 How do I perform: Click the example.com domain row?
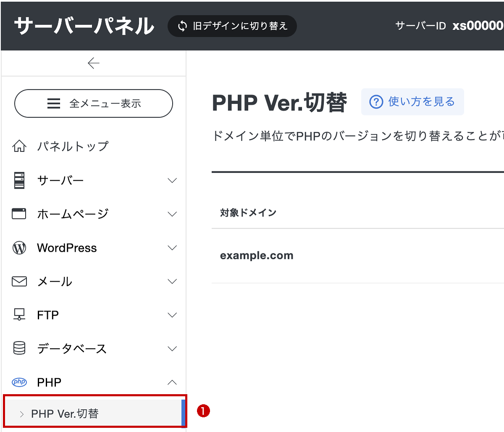(x=358, y=256)
